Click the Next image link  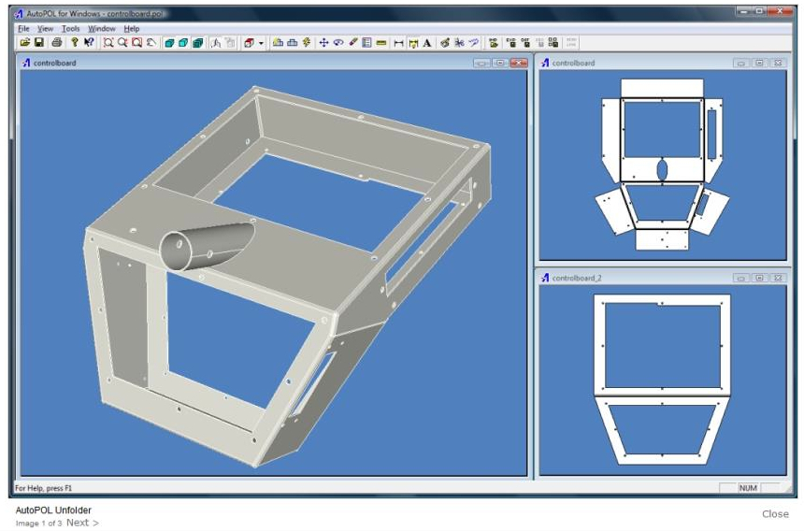(x=82, y=523)
